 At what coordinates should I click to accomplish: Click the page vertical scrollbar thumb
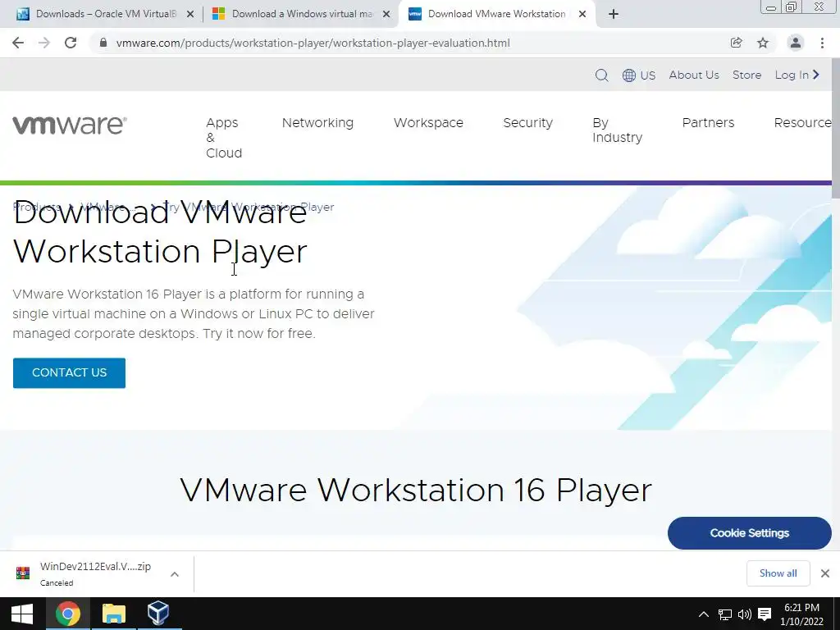point(836,129)
